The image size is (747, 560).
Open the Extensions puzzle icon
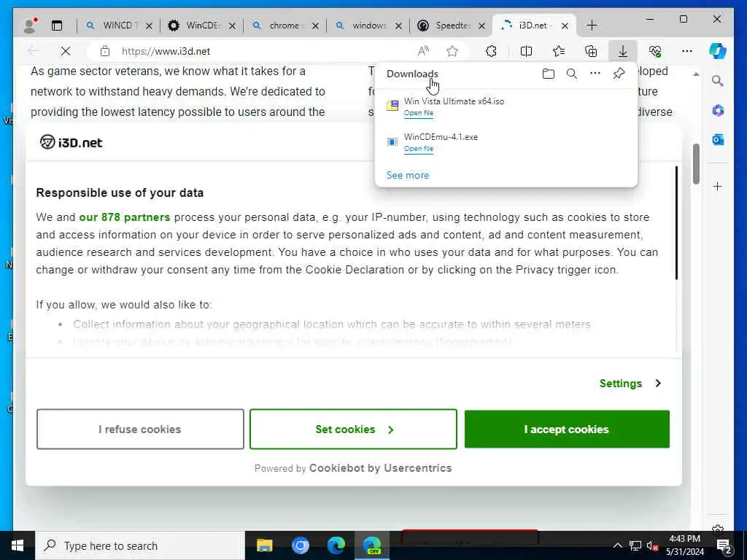pyautogui.click(x=491, y=51)
